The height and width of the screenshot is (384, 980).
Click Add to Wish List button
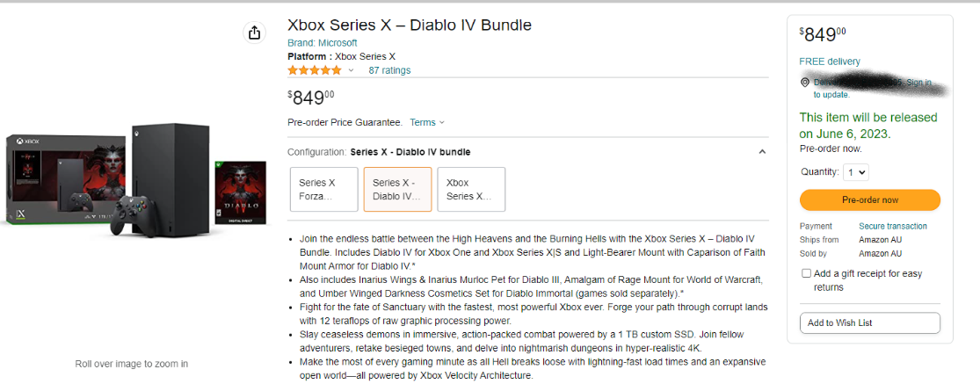[x=869, y=322]
